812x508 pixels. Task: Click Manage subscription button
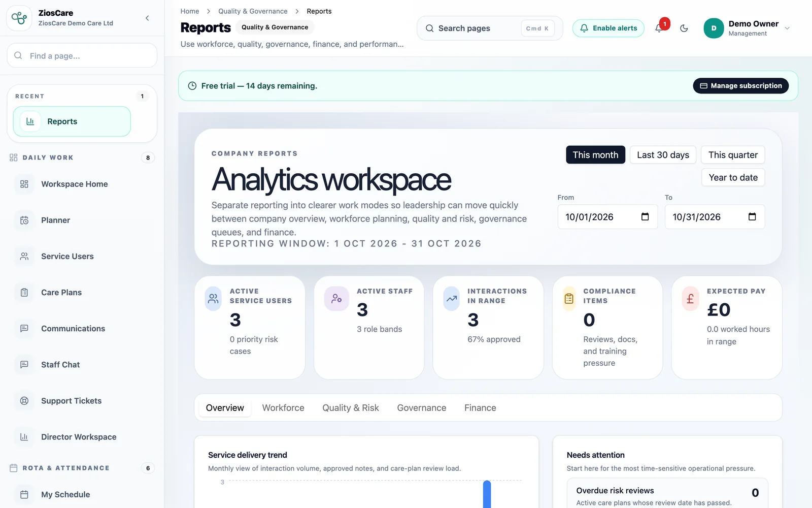click(741, 86)
